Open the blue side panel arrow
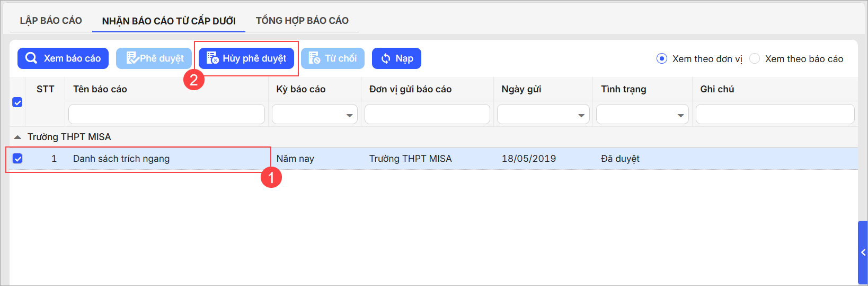The image size is (868, 286). click(863, 253)
